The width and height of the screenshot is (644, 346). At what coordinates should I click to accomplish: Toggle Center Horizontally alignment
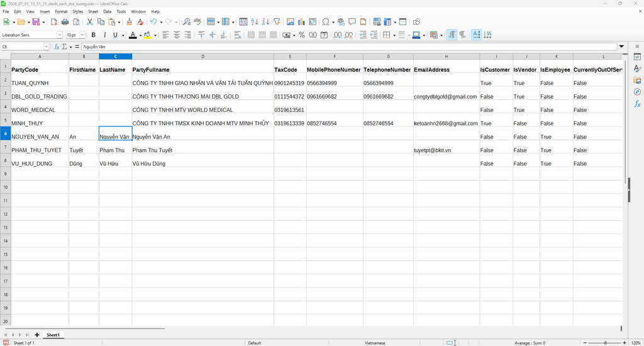point(177,35)
